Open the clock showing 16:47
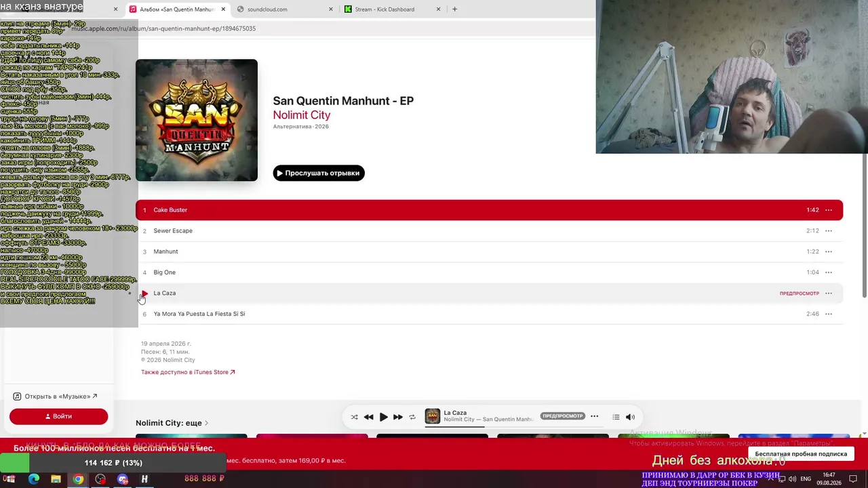 click(x=829, y=479)
